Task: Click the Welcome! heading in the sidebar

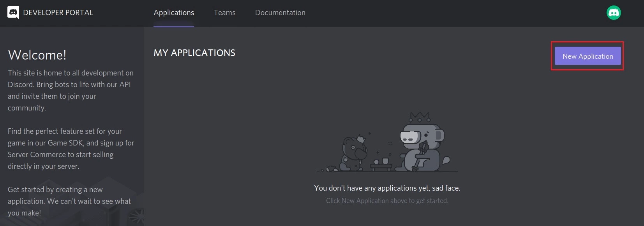Action: click(37, 55)
